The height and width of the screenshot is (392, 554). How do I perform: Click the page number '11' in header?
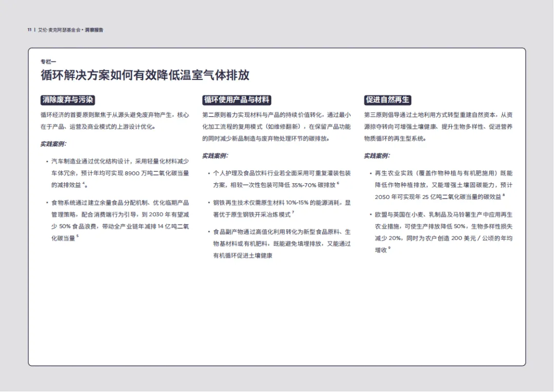(x=30, y=30)
